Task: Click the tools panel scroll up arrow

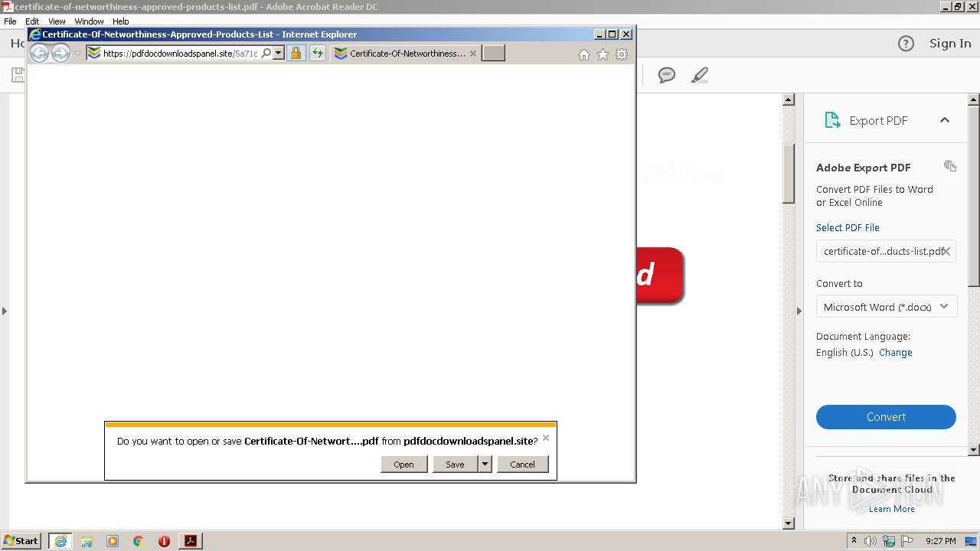Action: tap(974, 100)
